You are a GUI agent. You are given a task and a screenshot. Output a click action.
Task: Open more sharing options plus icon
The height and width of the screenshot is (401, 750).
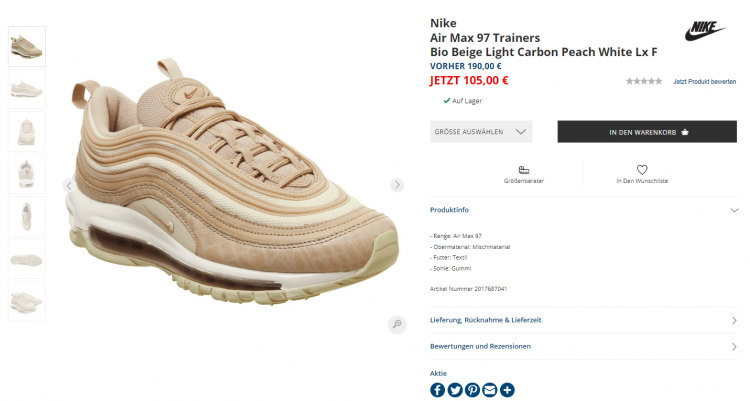coord(507,390)
